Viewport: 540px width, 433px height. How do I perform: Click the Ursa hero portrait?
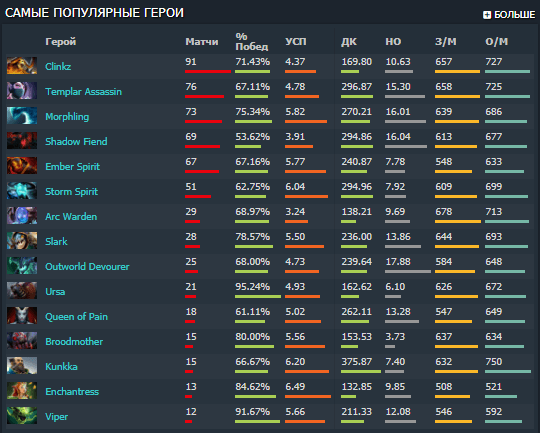click(22, 291)
